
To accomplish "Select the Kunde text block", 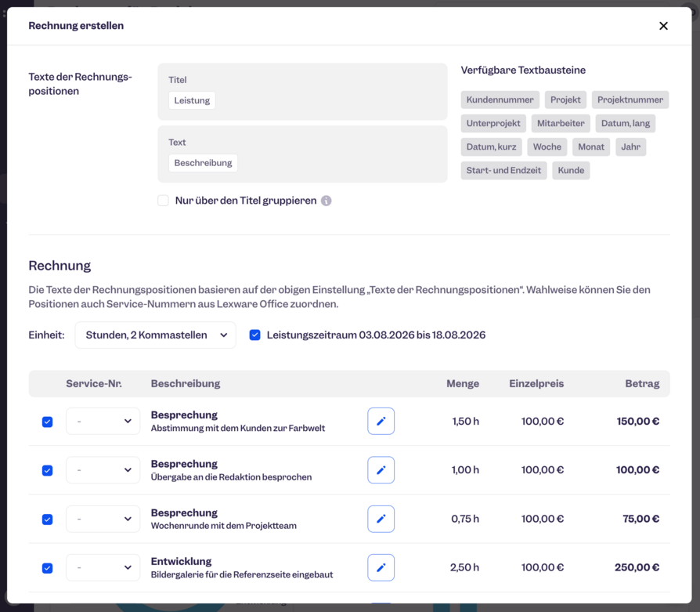I will point(571,171).
